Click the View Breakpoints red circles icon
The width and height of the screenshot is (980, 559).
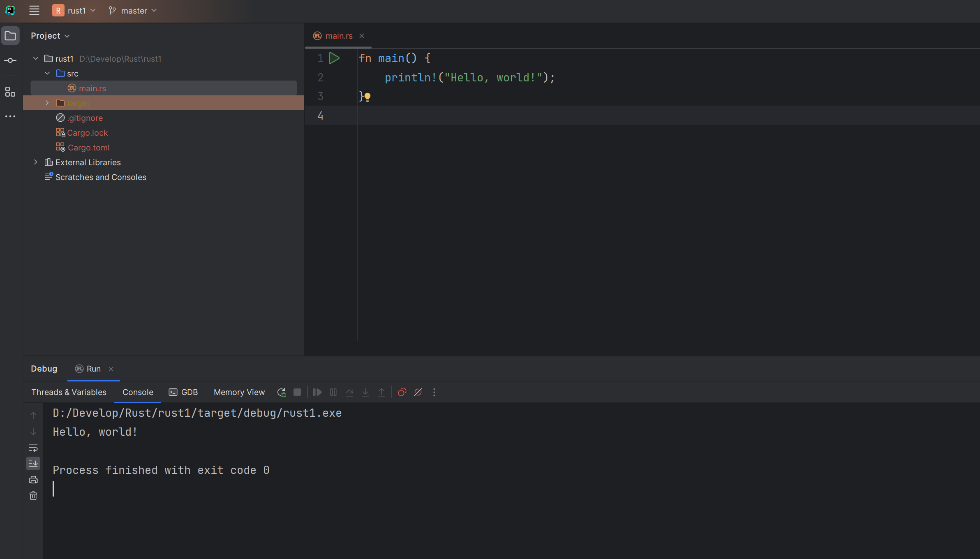click(402, 392)
